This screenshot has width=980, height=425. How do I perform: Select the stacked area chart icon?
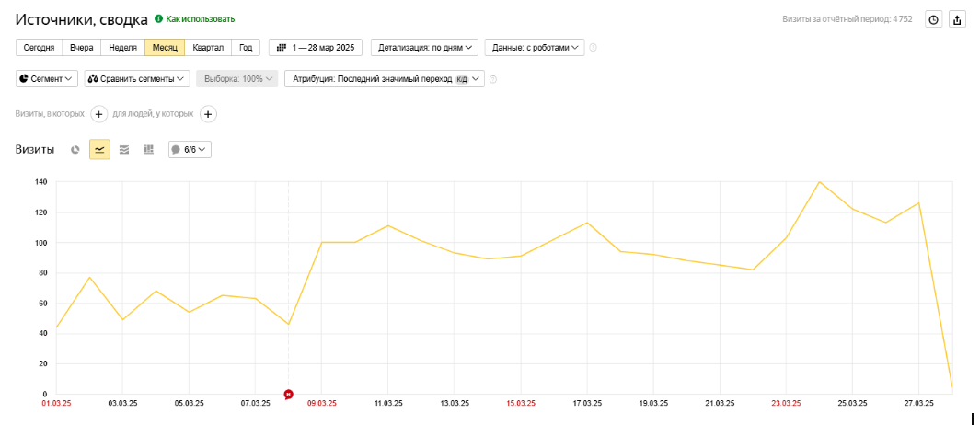pos(123,149)
